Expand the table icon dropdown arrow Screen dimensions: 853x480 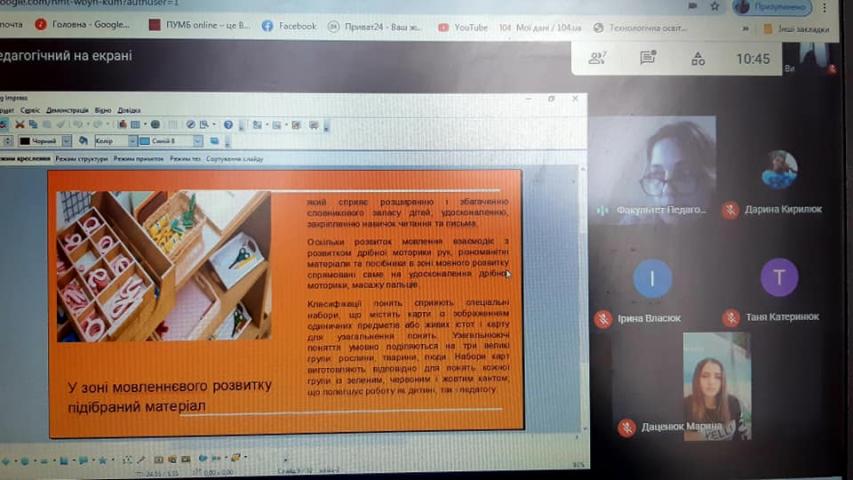(145, 125)
